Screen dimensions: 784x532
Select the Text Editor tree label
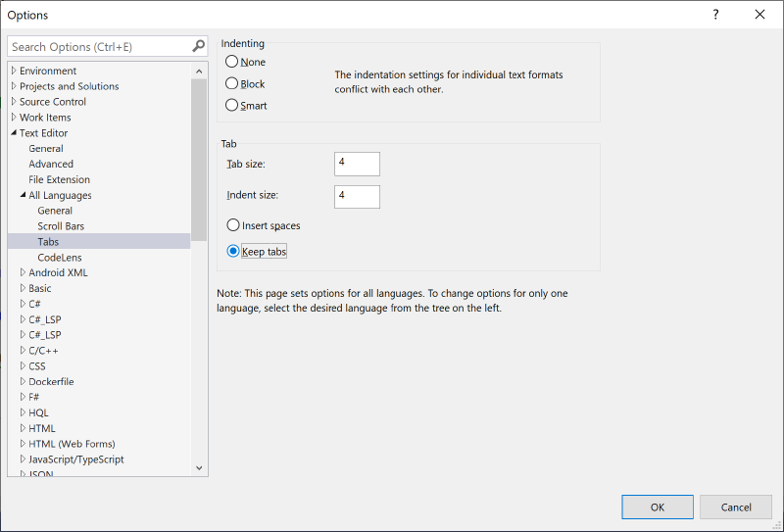[x=43, y=133]
